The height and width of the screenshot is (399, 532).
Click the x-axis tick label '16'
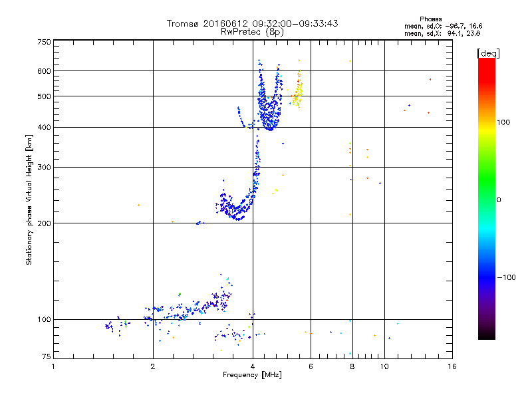(452, 367)
